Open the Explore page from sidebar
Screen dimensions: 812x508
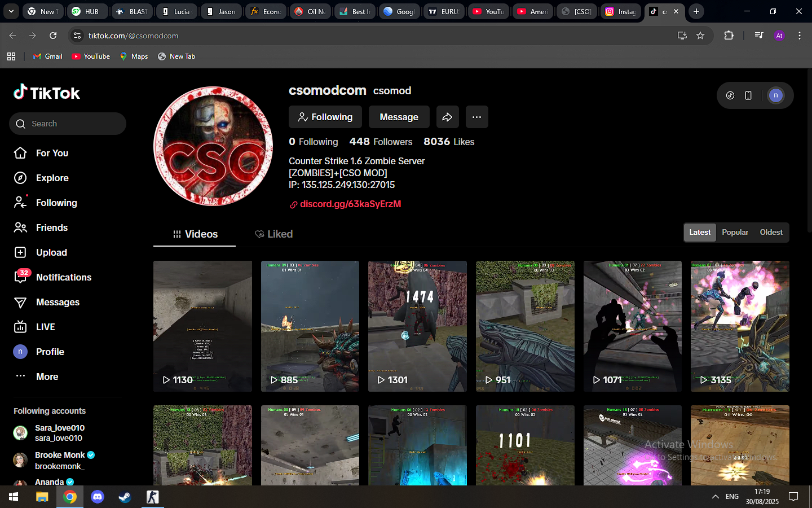click(x=52, y=178)
